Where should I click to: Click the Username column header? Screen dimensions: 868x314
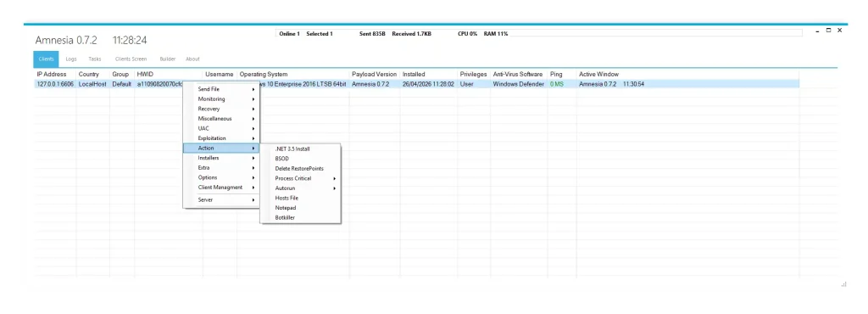[220, 74]
